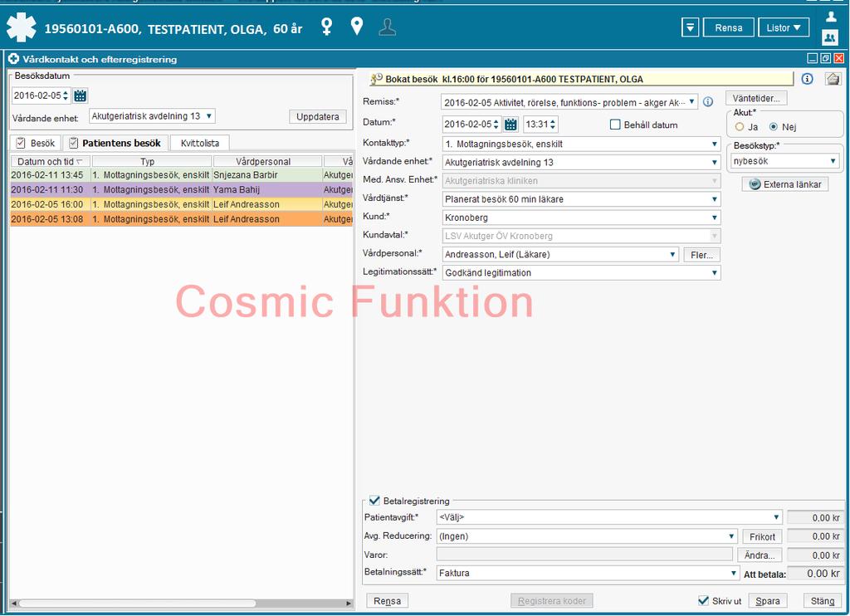Click the Fler... button
Image resolution: width=850 pixels, height=616 pixels.
pyautogui.click(x=701, y=255)
